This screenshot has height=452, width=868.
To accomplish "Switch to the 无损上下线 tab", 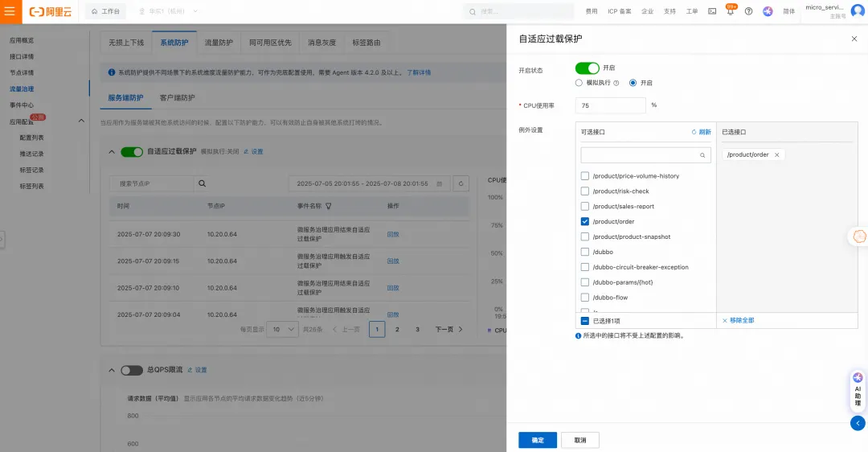I will coord(126,43).
